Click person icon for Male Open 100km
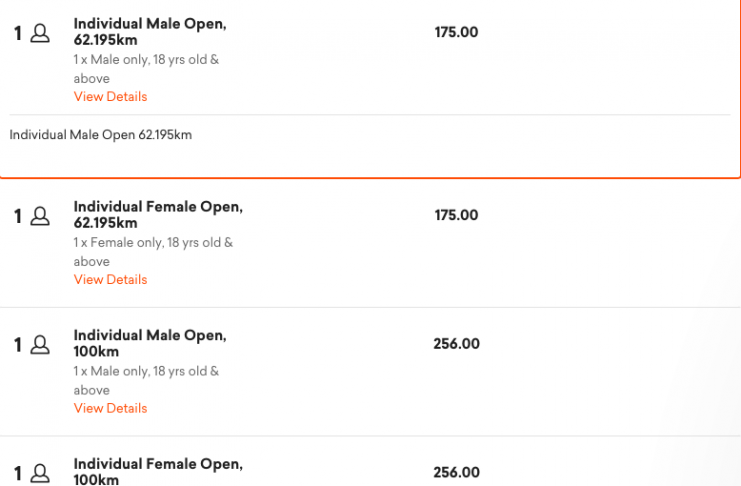The image size is (741, 486). pos(40,345)
